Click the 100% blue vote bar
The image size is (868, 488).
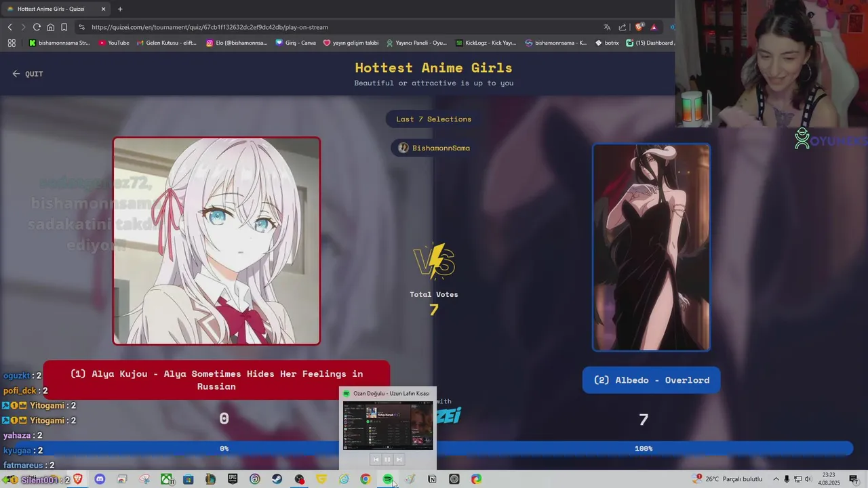pos(644,449)
